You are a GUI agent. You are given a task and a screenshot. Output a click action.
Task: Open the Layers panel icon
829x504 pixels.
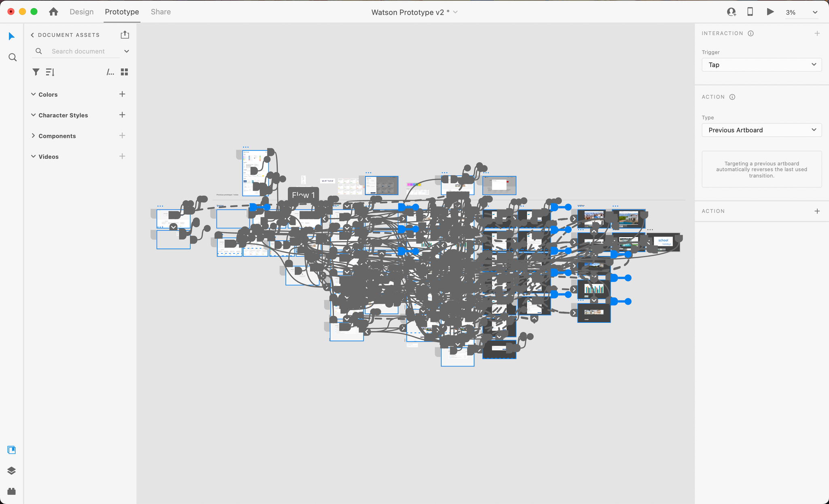11,470
